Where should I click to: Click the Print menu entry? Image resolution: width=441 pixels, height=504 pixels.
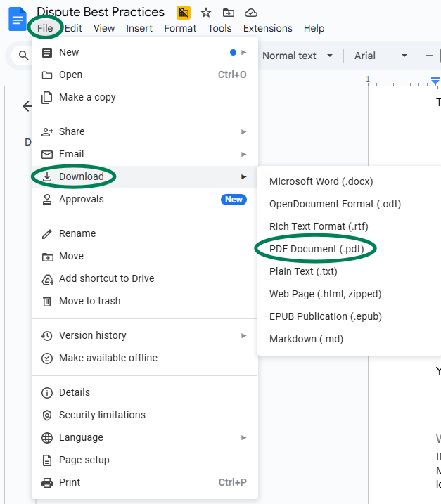(x=70, y=482)
